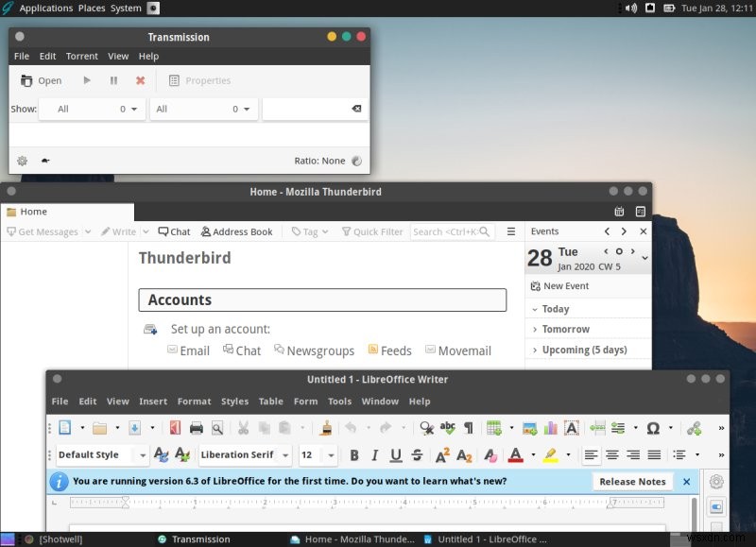Expand the Get Messages dropdown arrow
The image size is (756, 547).
point(88,231)
